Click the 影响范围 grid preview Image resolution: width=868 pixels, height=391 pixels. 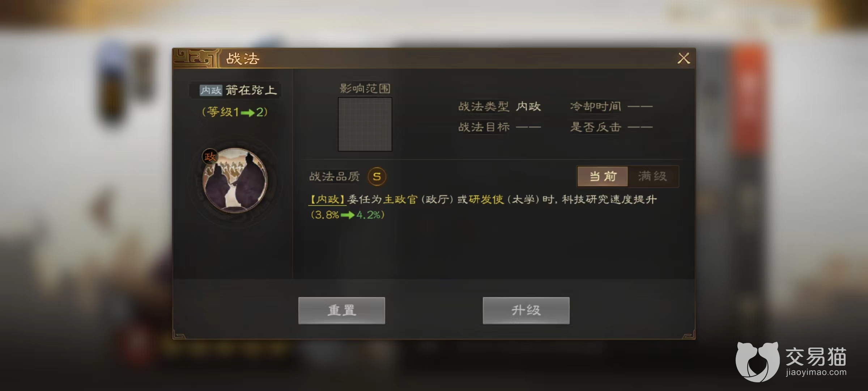365,124
